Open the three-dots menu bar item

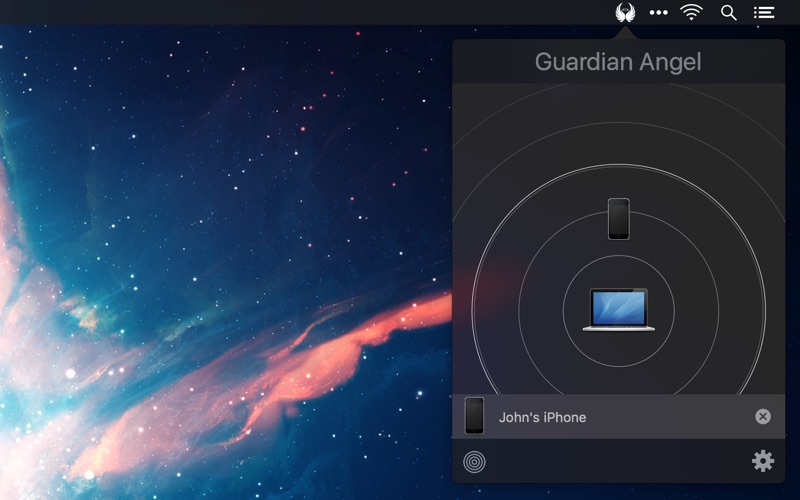point(658,12)
